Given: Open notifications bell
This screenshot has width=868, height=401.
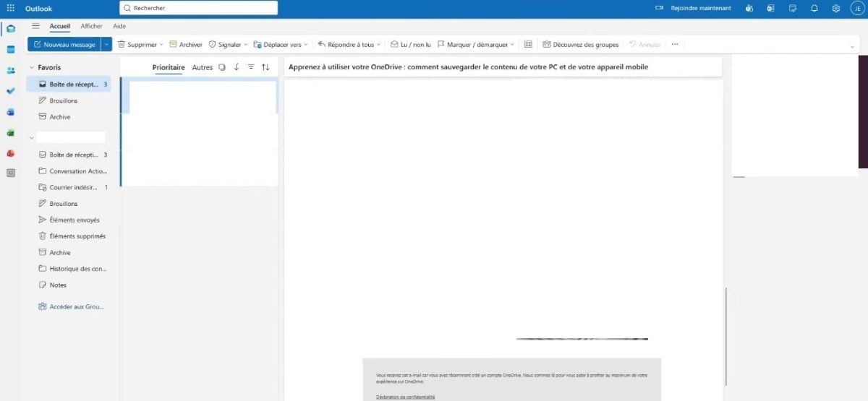Looking at the screenshot, I should [814, 8].
